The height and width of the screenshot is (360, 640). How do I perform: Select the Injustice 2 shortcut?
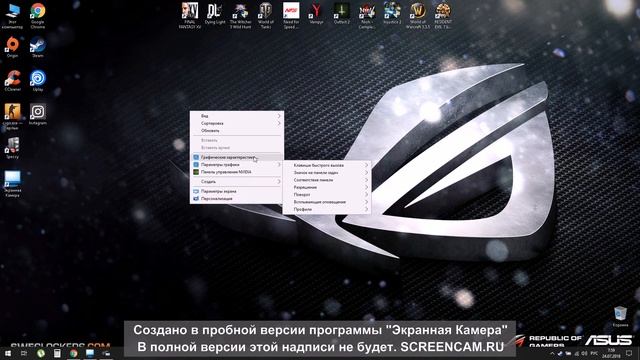point(392,14)
